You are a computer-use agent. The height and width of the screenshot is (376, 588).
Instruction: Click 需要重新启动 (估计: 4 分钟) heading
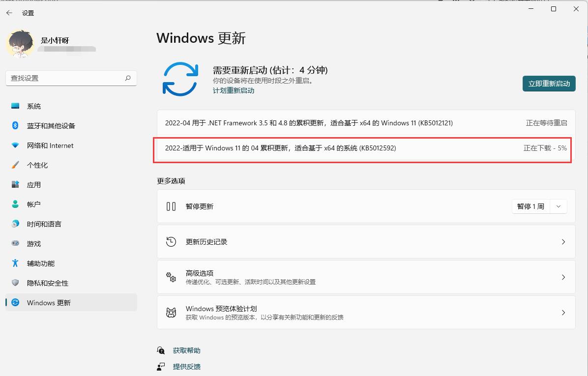pos(270,70)
